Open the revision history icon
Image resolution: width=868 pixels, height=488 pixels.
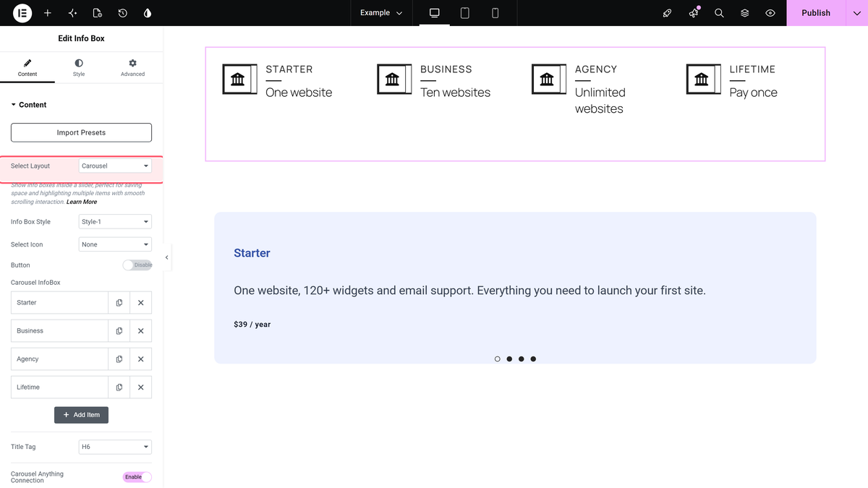[123, 13]
